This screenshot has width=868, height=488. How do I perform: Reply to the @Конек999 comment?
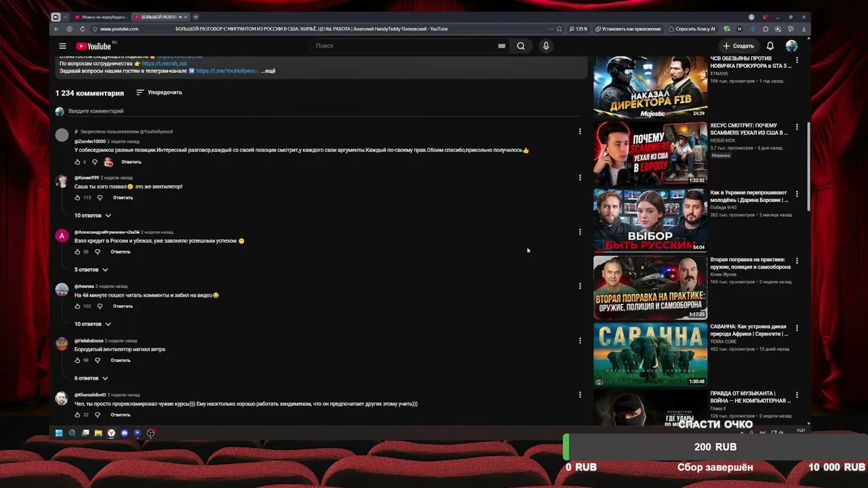(x=123, y=198)
